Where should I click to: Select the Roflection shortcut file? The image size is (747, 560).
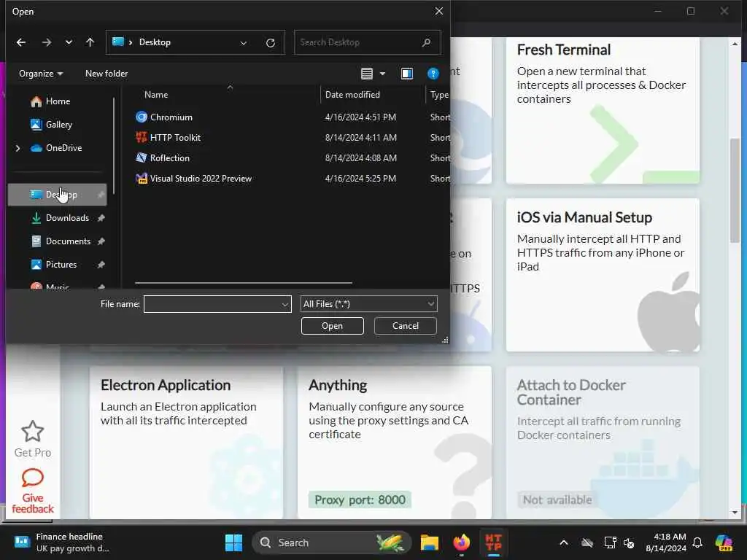(x=169, y=158)
